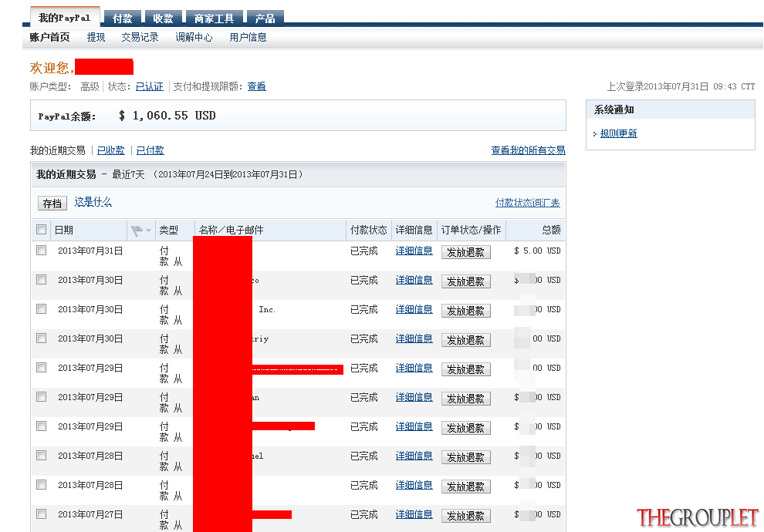Check the 07月30日 row ending in 'co'
This screenshot has height=532, width=764.
42,280
